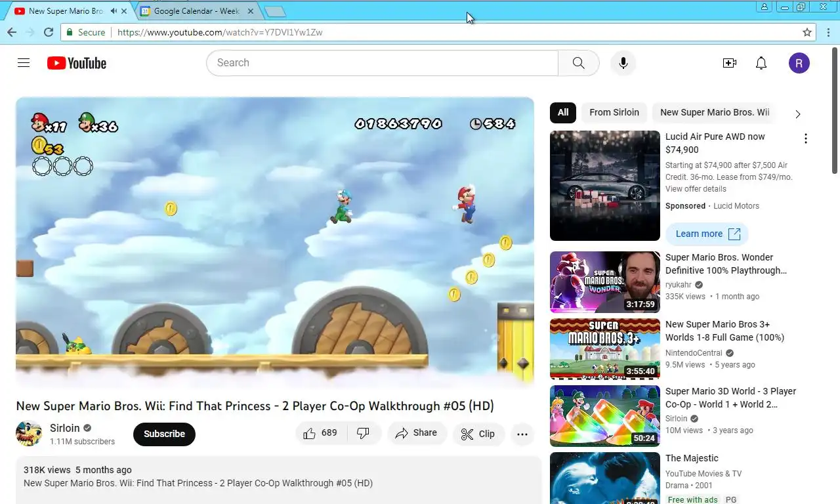The height and width of the screenshot is (504, 840).
Task: Switch to Google Calendar tab
Action: [197, 11]
